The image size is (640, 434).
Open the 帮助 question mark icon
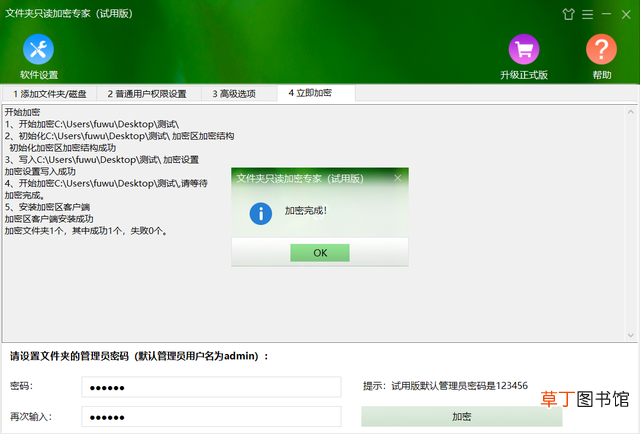pos(601,49)
